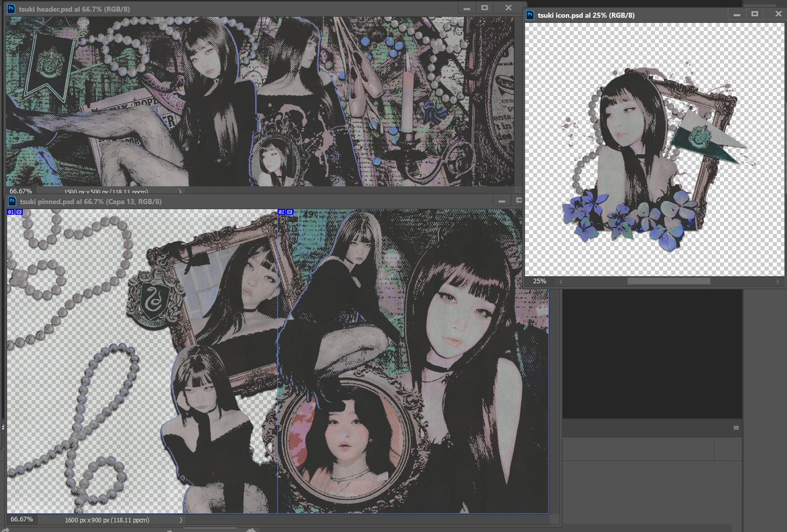Minimize the tsuki header.psd window
Viewport: 787px width, 532px height.
(x=467, y=9)
